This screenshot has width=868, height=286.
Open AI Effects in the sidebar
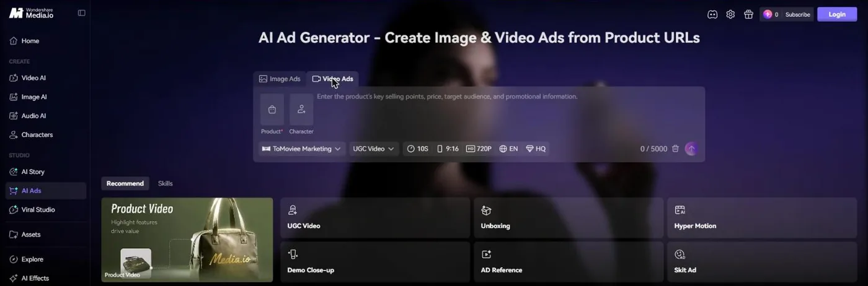45,278
